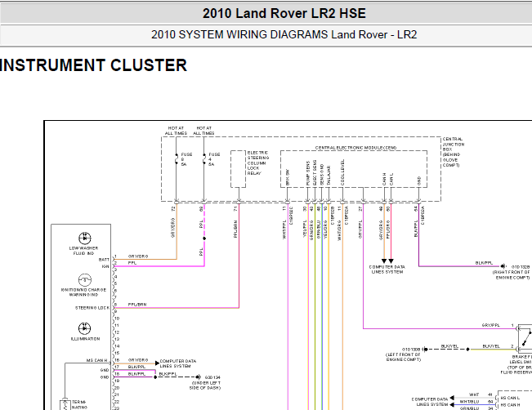Click the BLK/PPL wire label at pin 17

(x=136, y=367)
